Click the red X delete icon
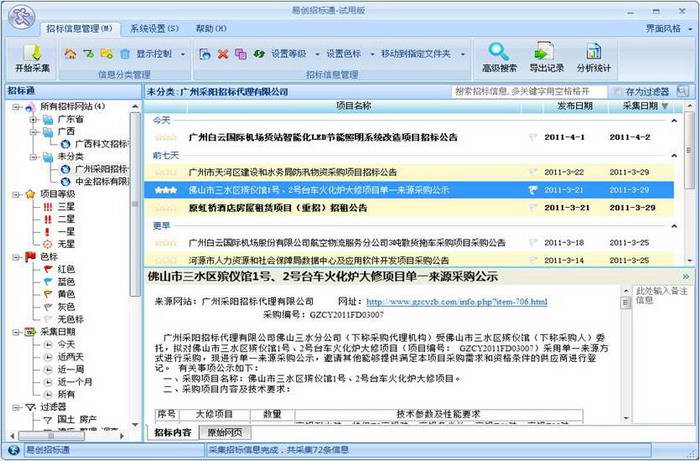Image resolution: width=700 pixels, height=461 pixels. (x=223, y=54)
